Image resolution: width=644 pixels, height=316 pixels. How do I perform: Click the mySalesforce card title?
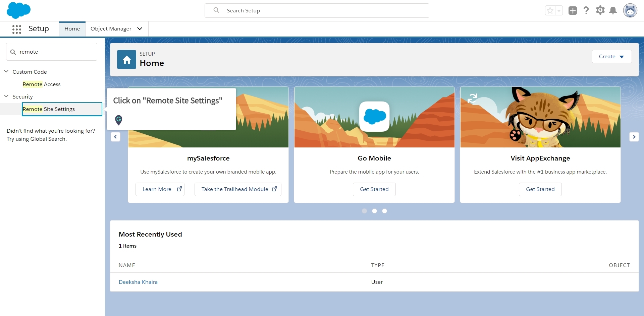[208, 158]
